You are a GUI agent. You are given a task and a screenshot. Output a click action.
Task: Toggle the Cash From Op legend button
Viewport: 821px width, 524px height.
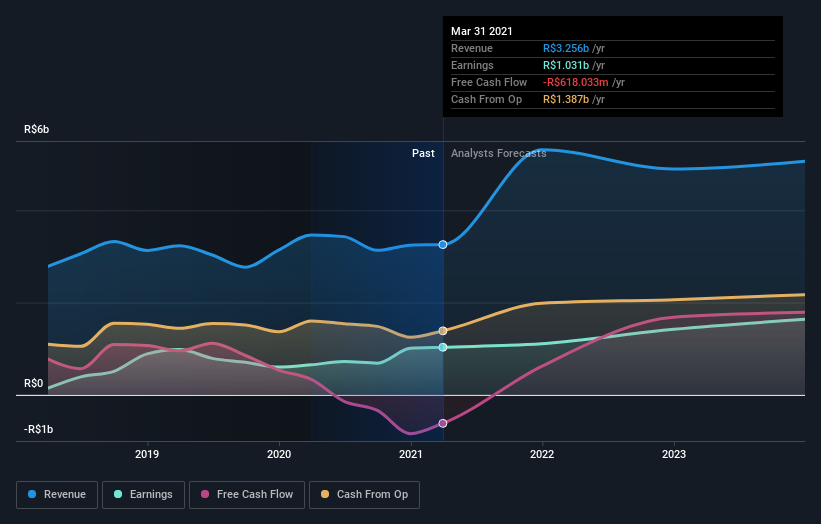(364, 495)
